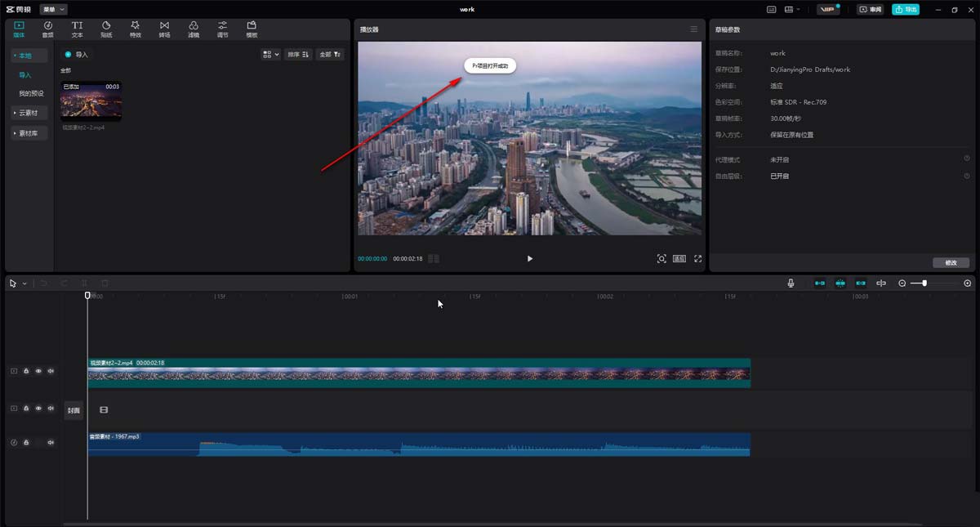Click the microphone record voiceover icon
The image size is (980, 527).
791,284
